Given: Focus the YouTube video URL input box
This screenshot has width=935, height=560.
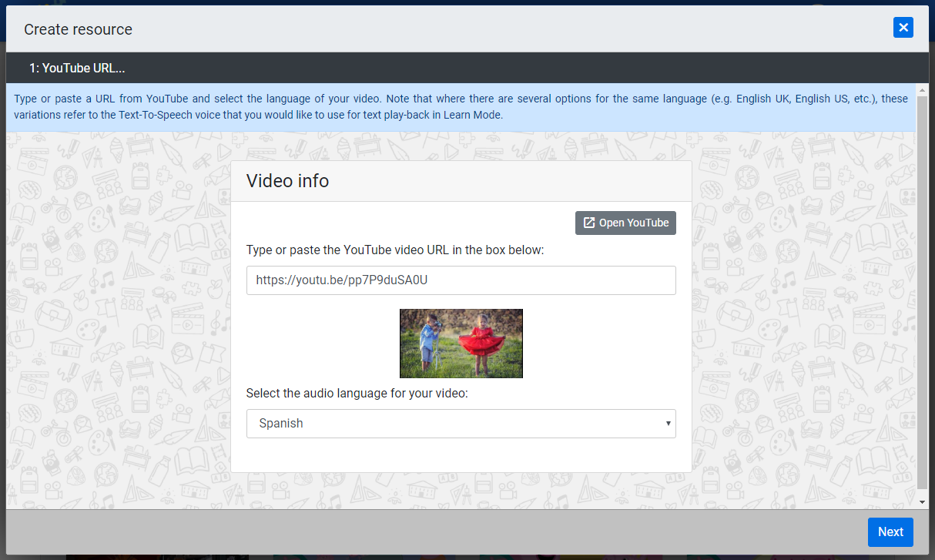Looking at the screenshot, I should [x=461, y=280].
